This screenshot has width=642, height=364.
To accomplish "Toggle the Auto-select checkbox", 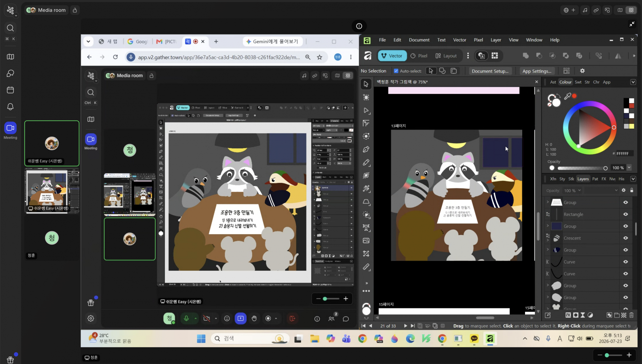I will click(396, 71).
